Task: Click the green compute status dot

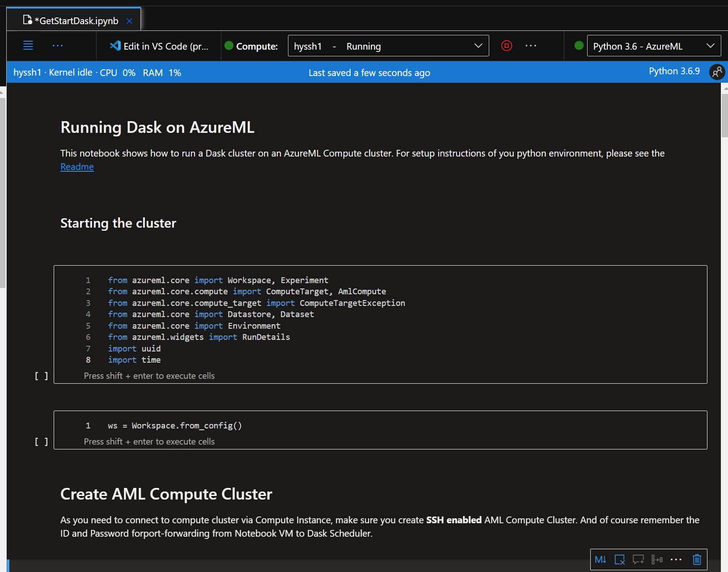Action: [x=229, y=46]
